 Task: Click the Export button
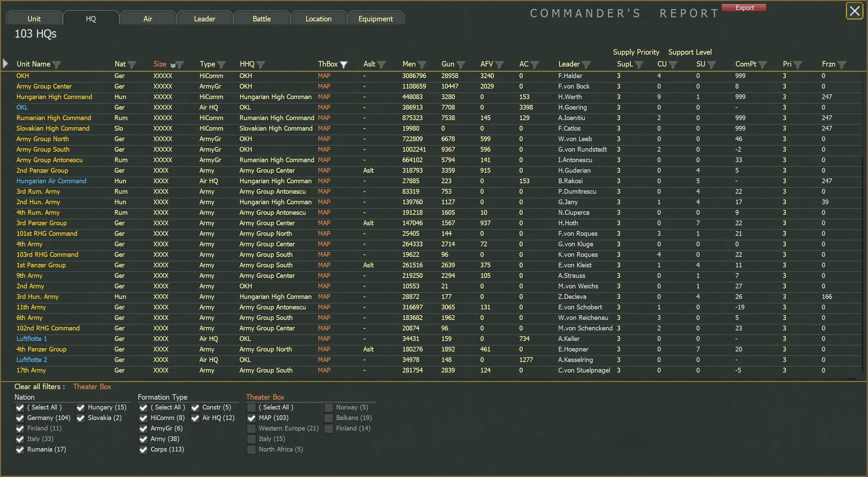coord(744,7)
